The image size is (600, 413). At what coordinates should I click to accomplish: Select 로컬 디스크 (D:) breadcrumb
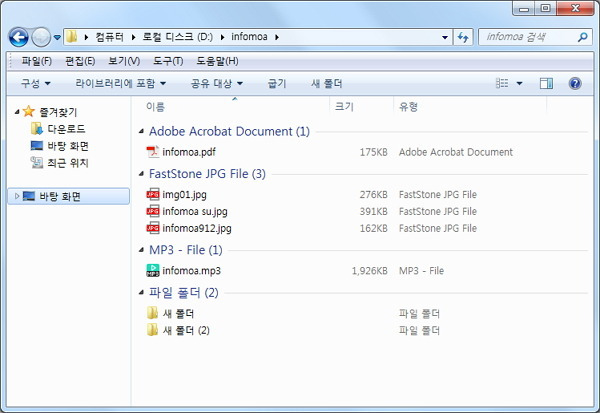coord(178,37)
